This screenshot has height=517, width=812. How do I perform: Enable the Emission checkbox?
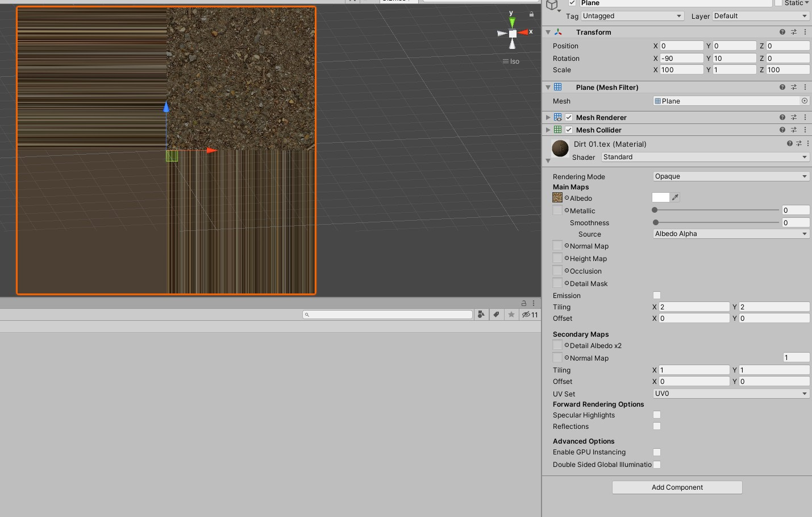[657, 295]
